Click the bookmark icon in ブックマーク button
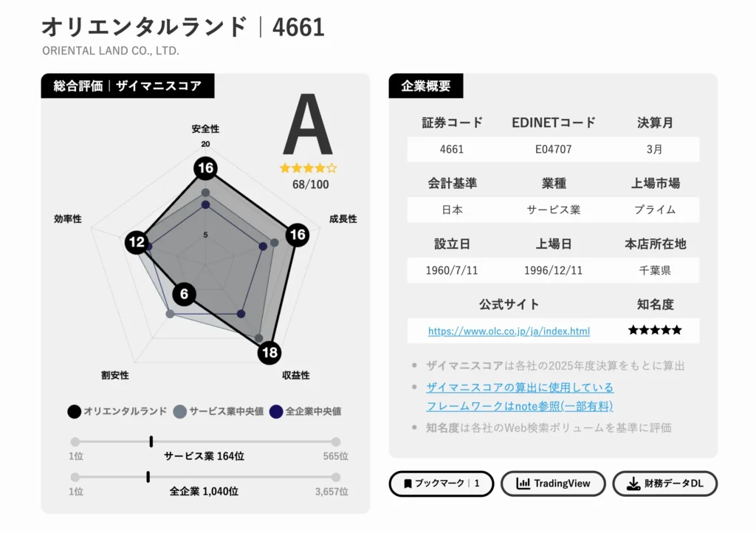Viewport: 756px width, 533px height. (x=408, y=484)
